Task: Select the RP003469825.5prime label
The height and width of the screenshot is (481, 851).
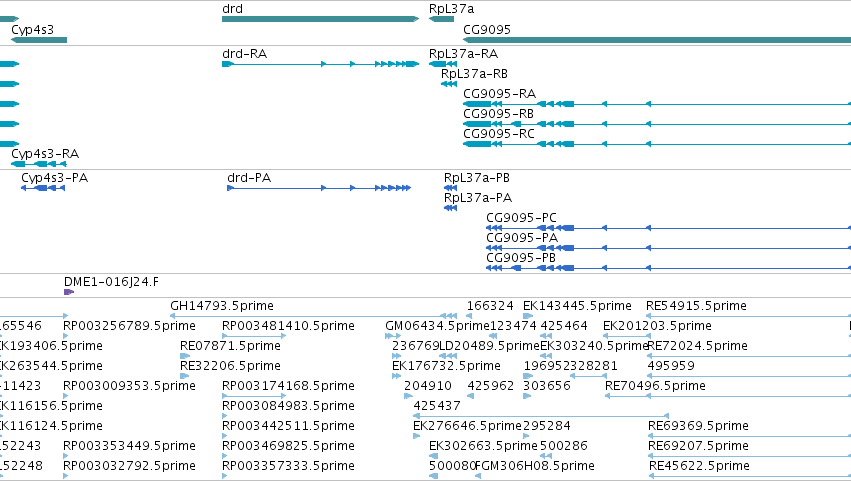Action: pyautogui.click(x=288, y=447)
